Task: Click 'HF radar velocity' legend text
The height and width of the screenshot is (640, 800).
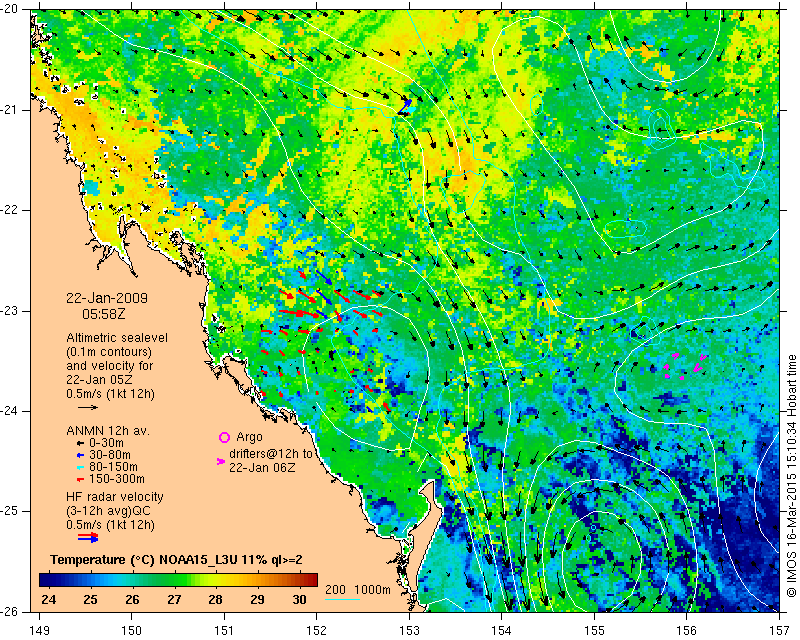Action: pos(115,497)
